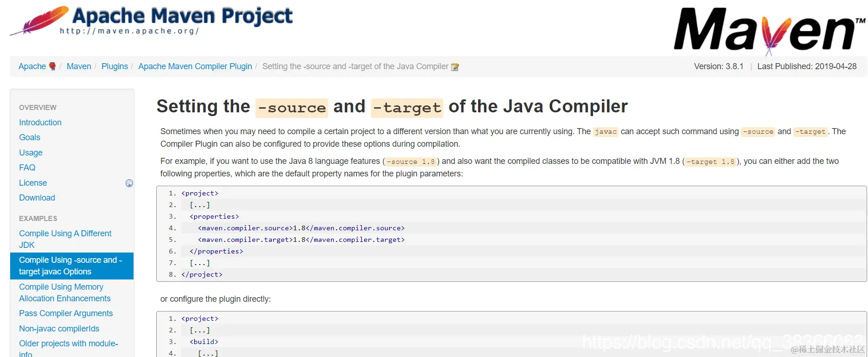The image size is (868, 357).
Task: Open the Apache breadcrumb link
Action: [32, 66]
